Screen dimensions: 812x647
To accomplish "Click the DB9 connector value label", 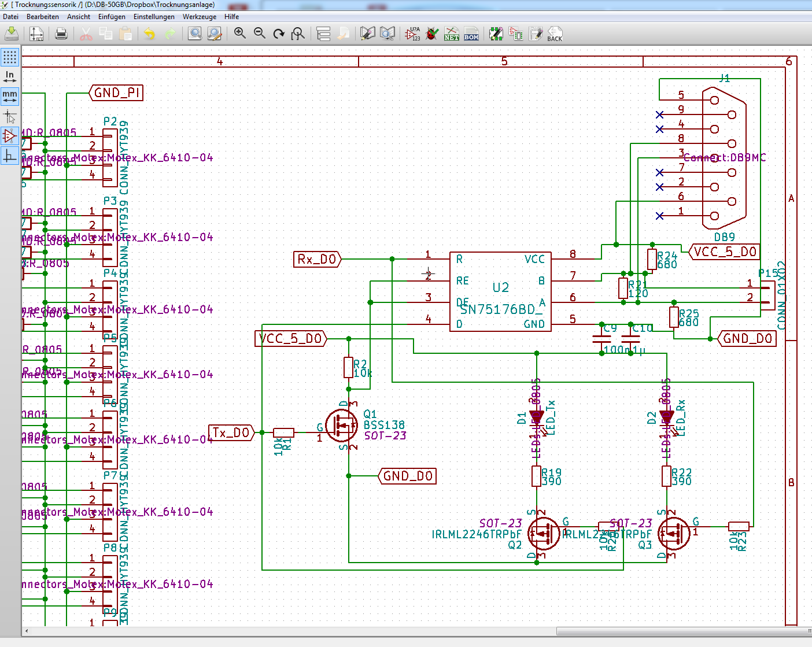I will [724, 237].
